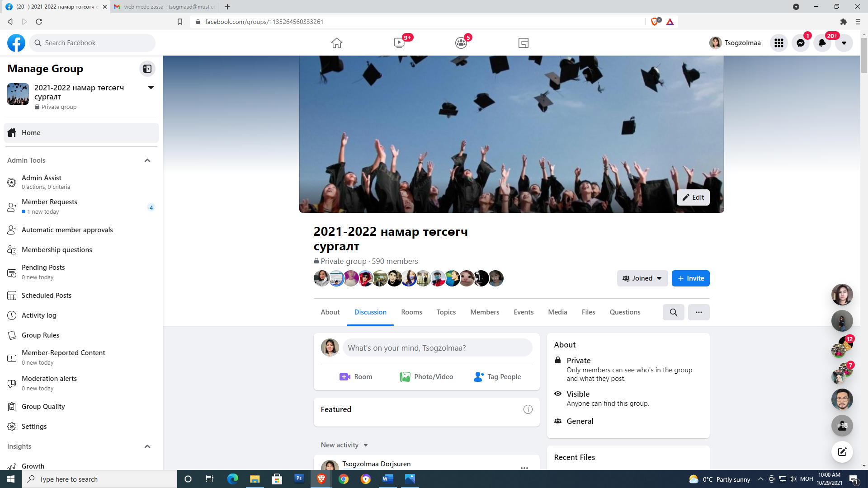Click the Search Facebook field
Screen dimensions: 868x488
tap(92, 43)
